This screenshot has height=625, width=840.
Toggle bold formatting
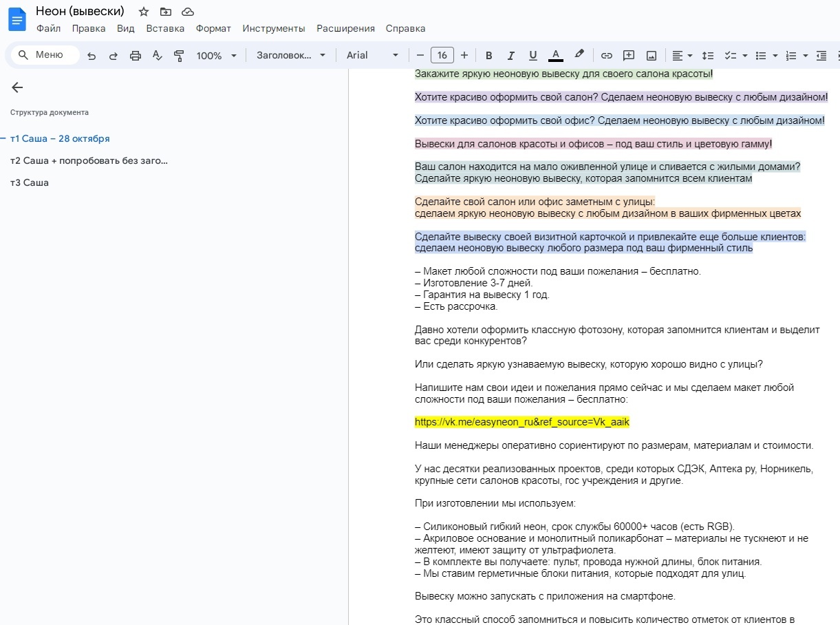point(489,56)
